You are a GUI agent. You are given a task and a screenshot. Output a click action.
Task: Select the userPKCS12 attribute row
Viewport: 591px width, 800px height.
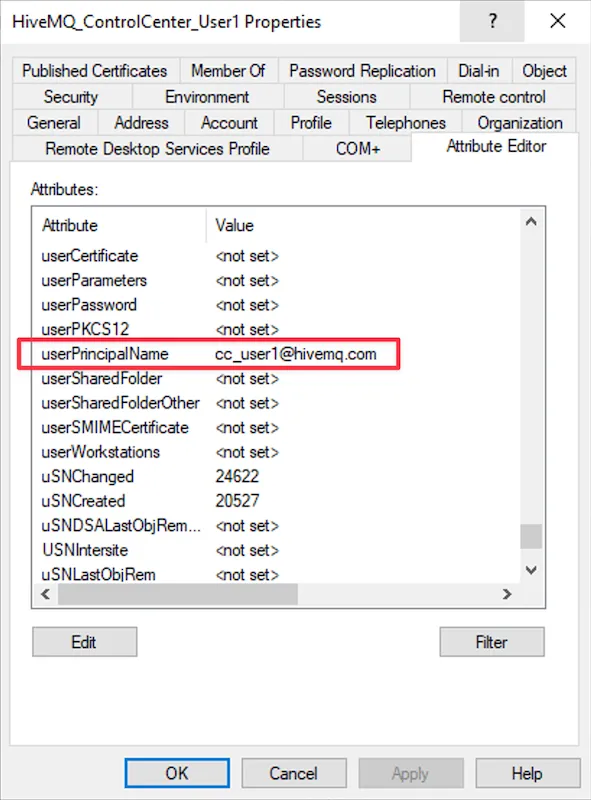click(x=276, y=329)
